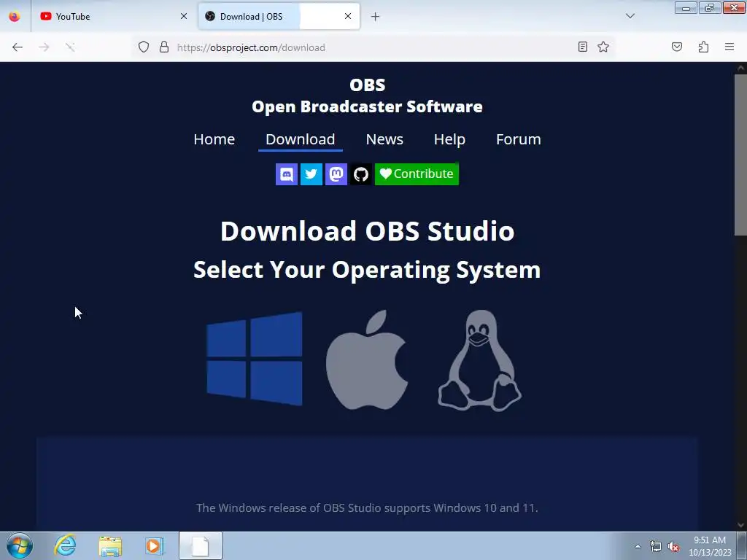Viewport: 747px width, 560px height.
Task: Bookmark this page with star icon
Action: click(x=603, y=47)
